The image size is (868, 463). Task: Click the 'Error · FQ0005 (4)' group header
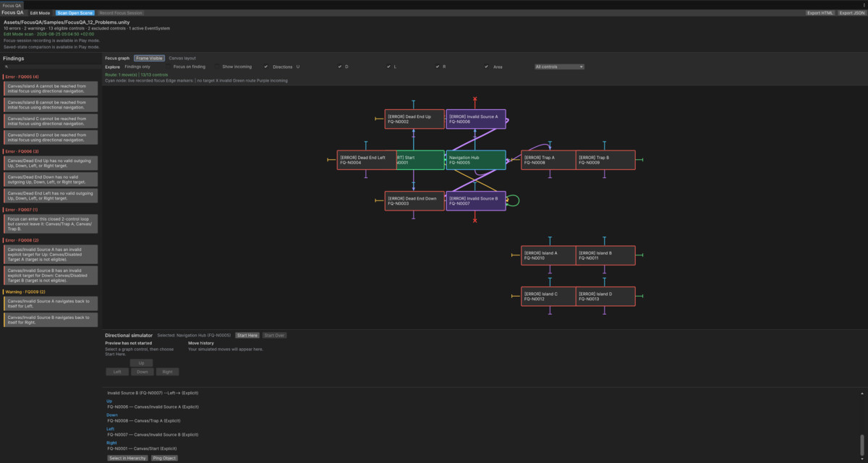(22, 77)
